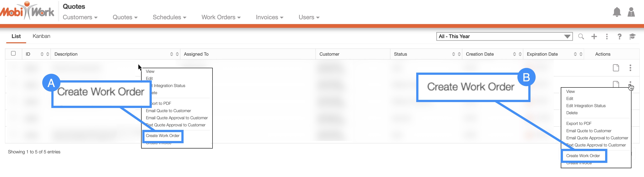Click the MobiWork logo
Viewport: 644px width, 177px height.
(x=28, y=11)
